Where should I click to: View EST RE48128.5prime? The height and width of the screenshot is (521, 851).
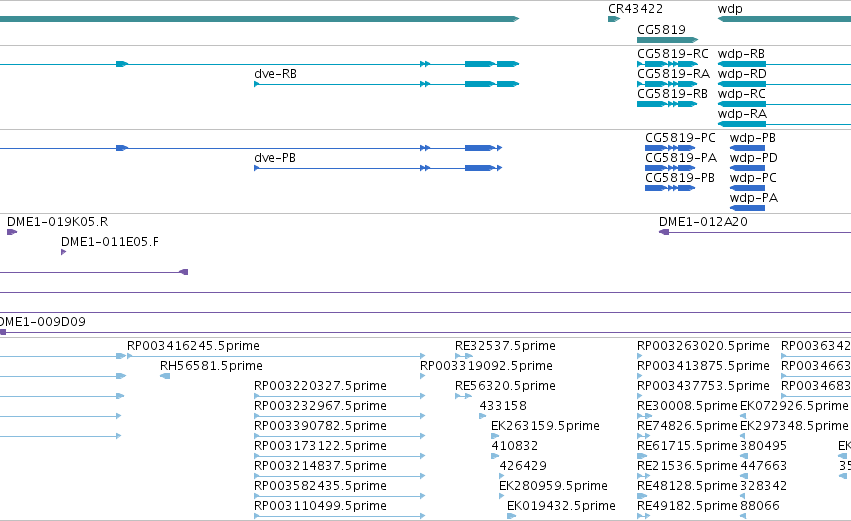click(x=687, y=486)
